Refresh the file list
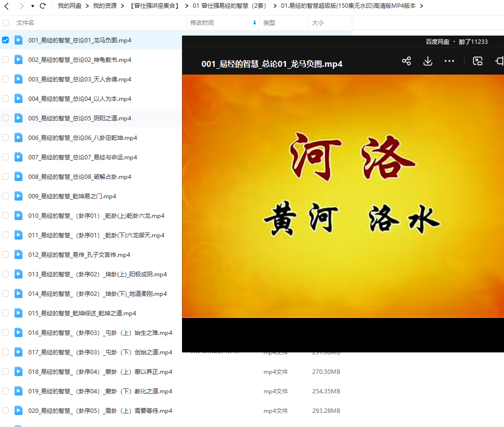The image size is (504, 427). [42, 6]
